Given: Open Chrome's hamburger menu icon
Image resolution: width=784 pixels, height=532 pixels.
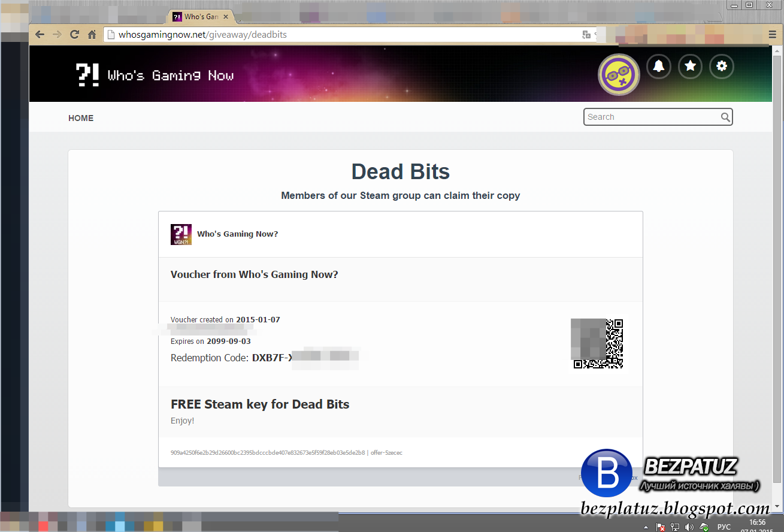Looking at the screenshot, I should [x=772, y=34].
